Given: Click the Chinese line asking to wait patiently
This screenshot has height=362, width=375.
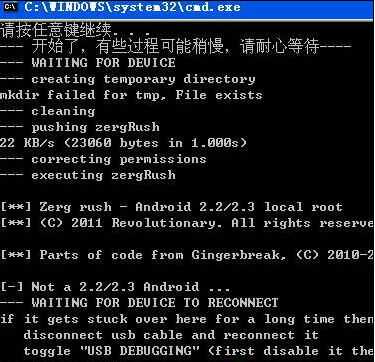Looking at the screenshot, I should 175,46.
